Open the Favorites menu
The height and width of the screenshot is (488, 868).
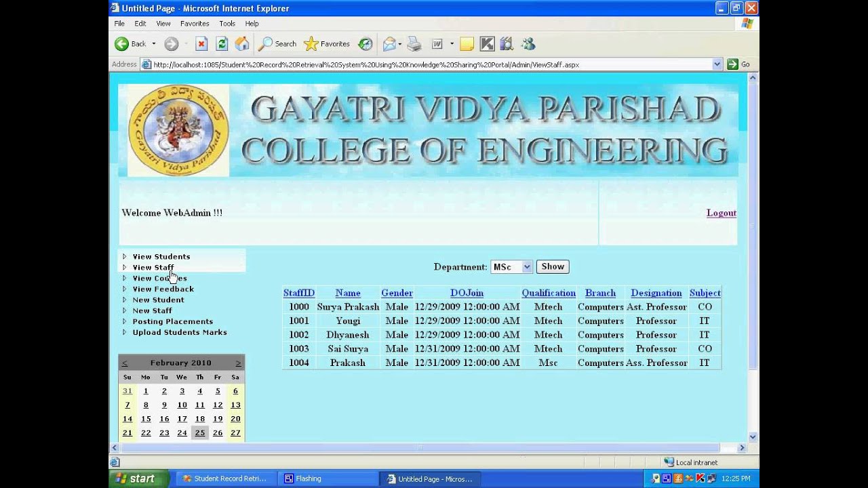195,23
